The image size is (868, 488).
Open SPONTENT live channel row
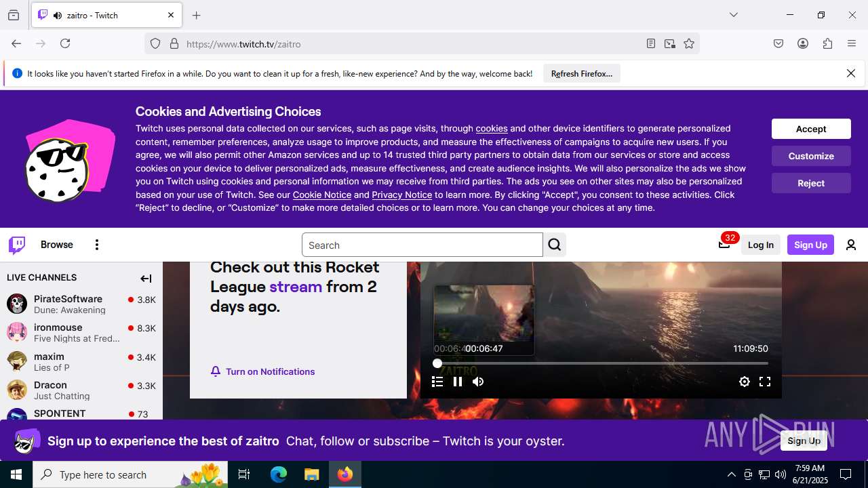coord(81,413)
